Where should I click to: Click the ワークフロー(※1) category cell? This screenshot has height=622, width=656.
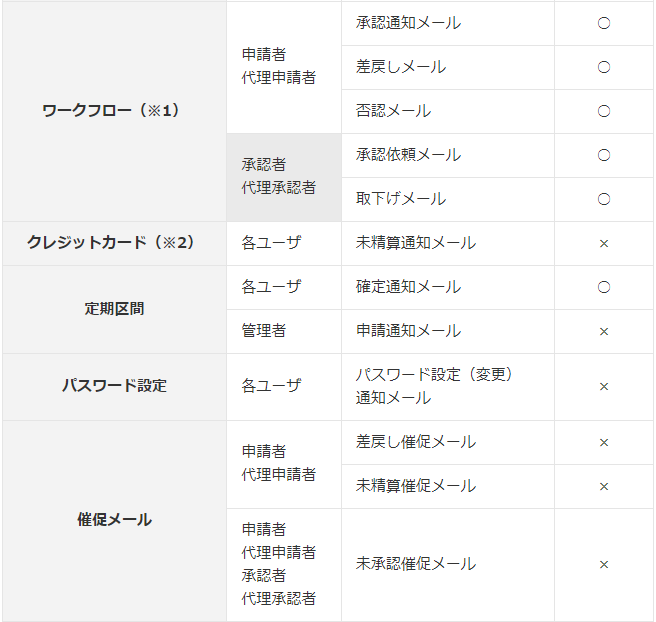coord(112,111)
